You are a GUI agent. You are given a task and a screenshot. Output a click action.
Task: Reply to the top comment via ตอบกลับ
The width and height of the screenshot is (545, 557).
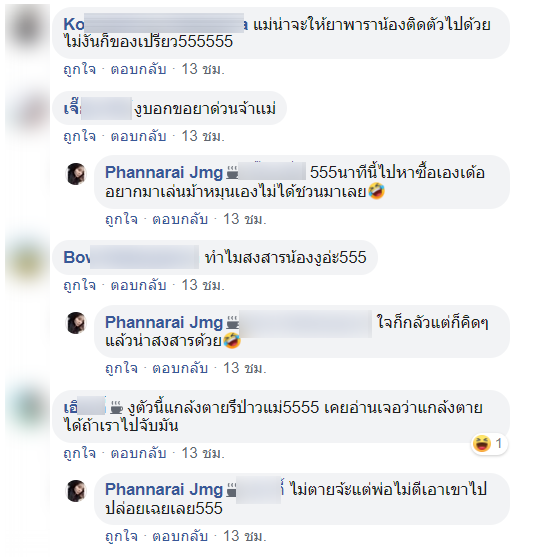coord(138,69)
